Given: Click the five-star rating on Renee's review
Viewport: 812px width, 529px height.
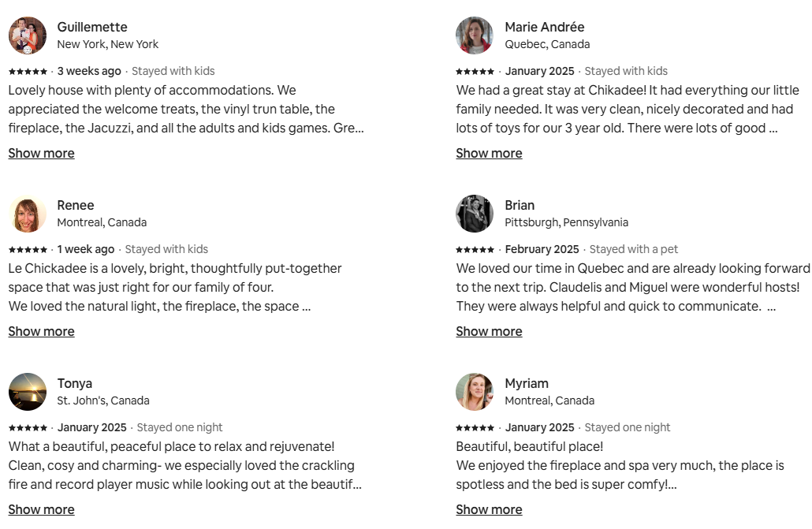Looking at the screenshot, I should coord(28,250).
